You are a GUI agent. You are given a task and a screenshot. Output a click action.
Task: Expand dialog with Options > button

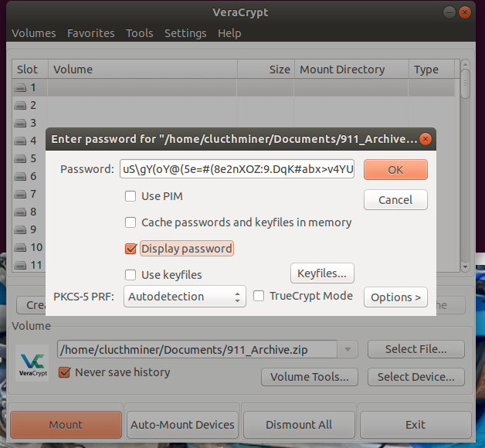pos(395,297)
